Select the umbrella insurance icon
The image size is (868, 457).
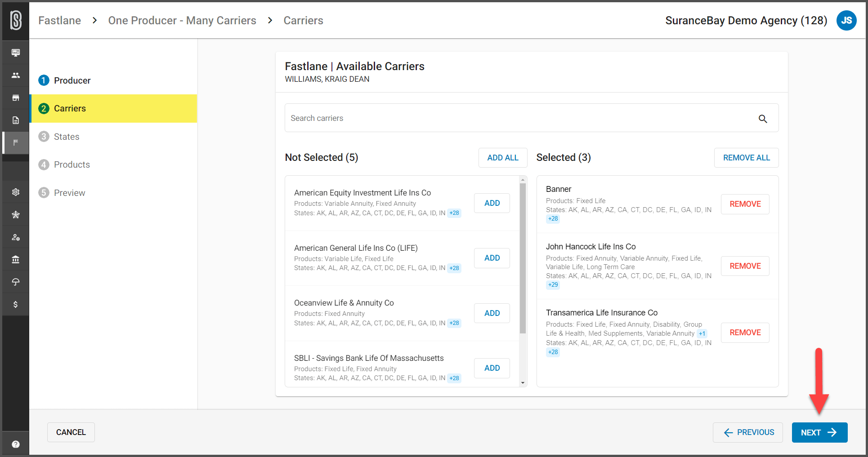pyautogui.click(x=15, y=282)
